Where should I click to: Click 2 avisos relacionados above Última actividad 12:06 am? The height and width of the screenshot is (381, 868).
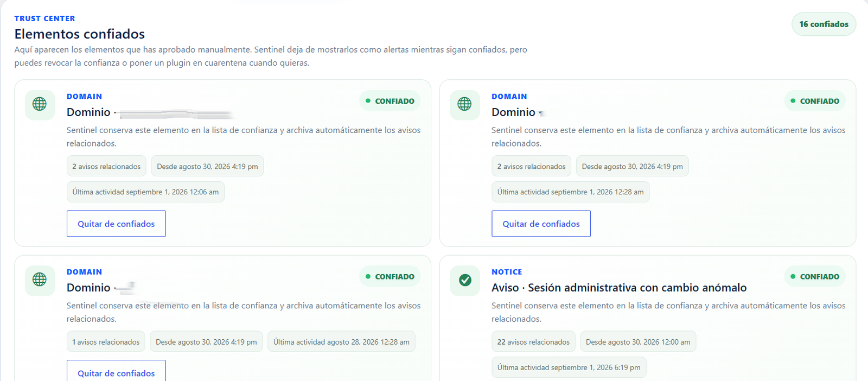click(106, 167)
